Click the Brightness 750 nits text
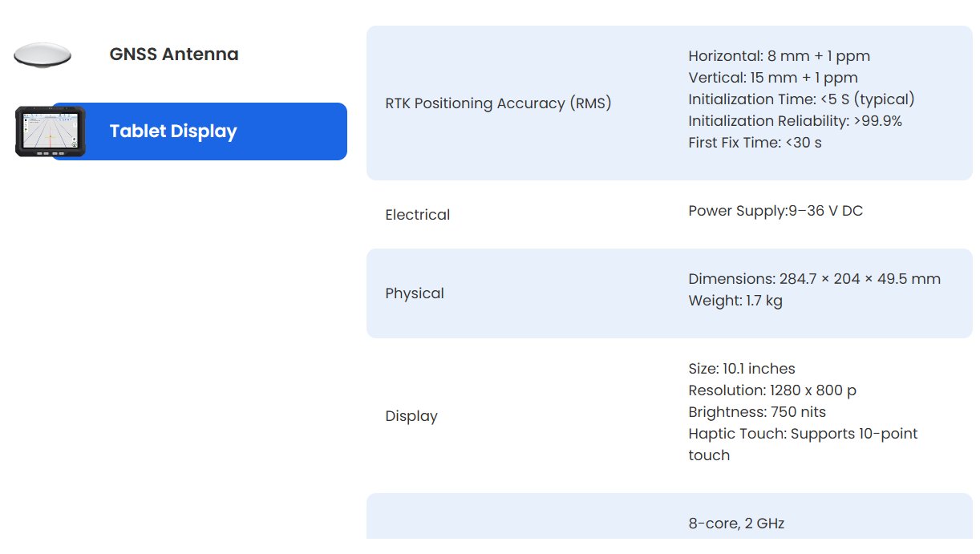The image size is (980, 554). pos(756,412)
